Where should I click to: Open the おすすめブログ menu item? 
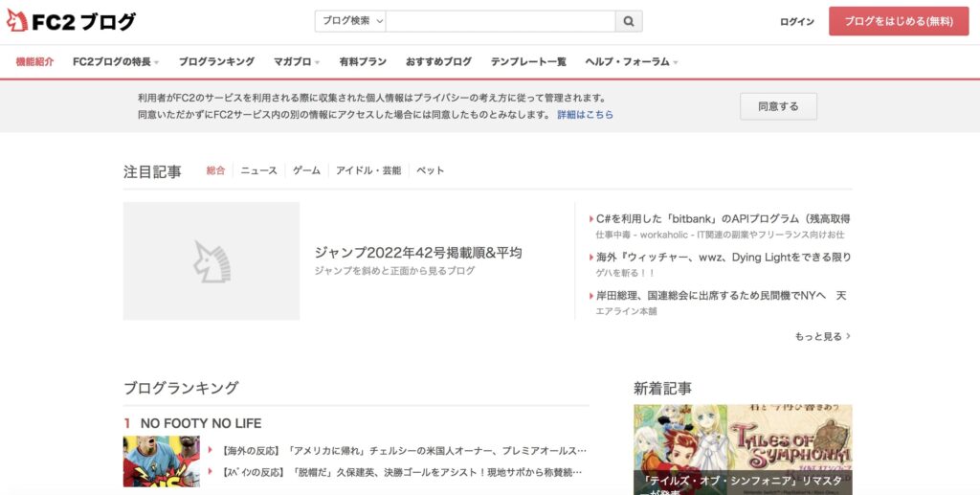click(x=438, y=62)
